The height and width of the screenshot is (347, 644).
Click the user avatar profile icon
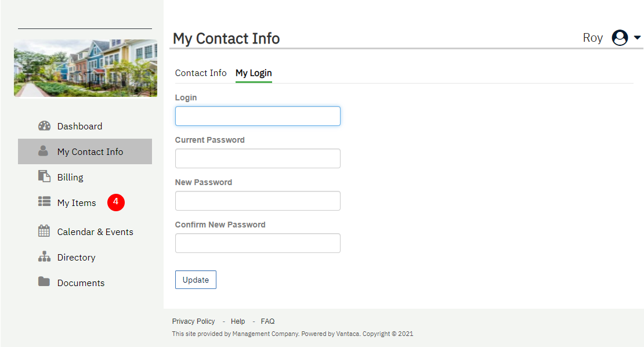click(620, 38)
